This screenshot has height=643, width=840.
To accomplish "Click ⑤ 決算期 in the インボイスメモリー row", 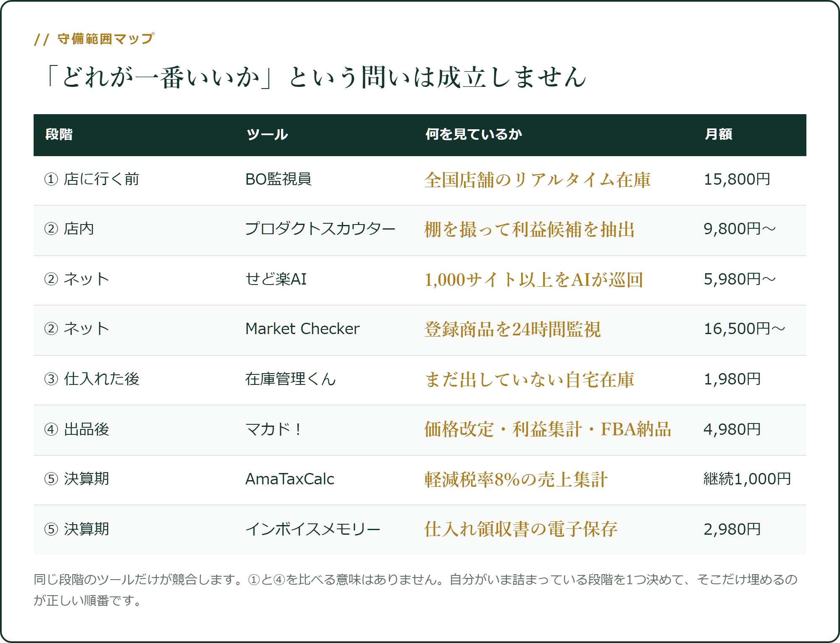I will (x=77, y=529).
